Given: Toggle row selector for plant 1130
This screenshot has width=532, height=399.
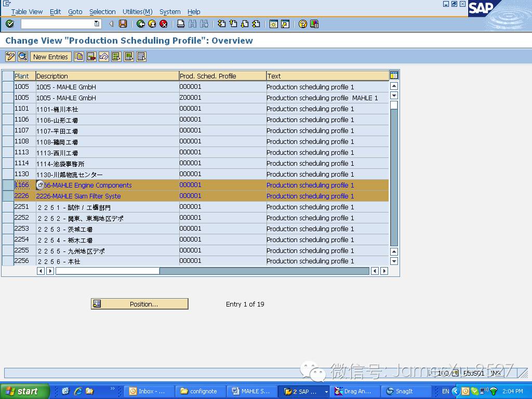Looking at the screenshot, I should 8,174.
